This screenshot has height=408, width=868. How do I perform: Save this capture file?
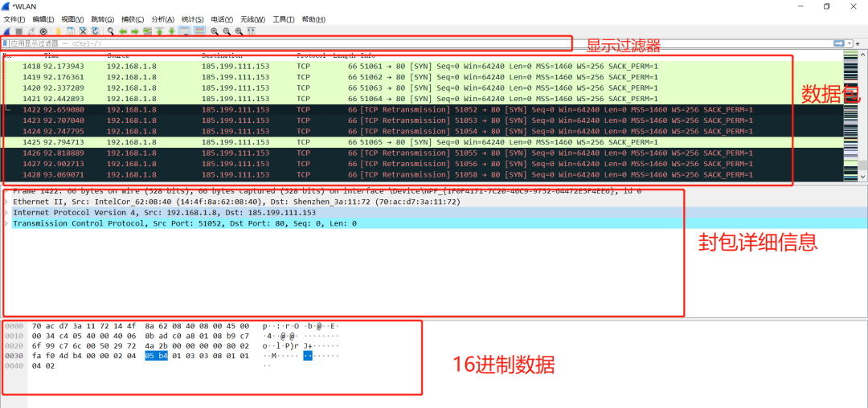(70, 31)
